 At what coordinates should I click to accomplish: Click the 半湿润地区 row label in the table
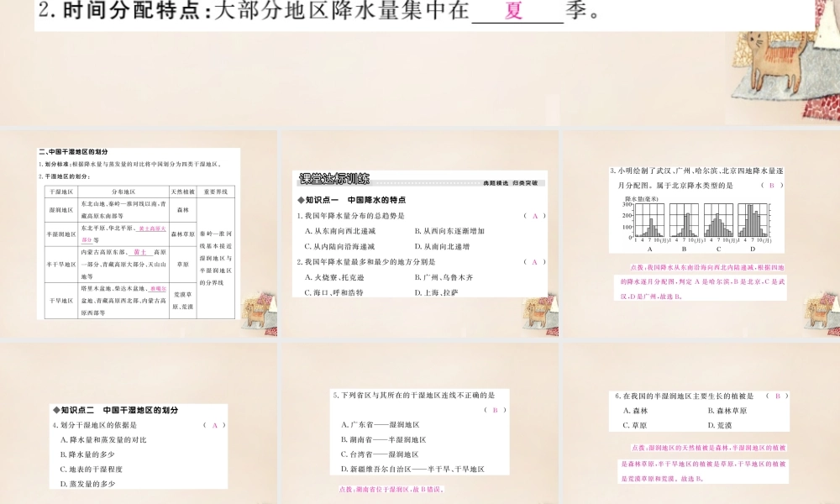click(x=61, y=234)
